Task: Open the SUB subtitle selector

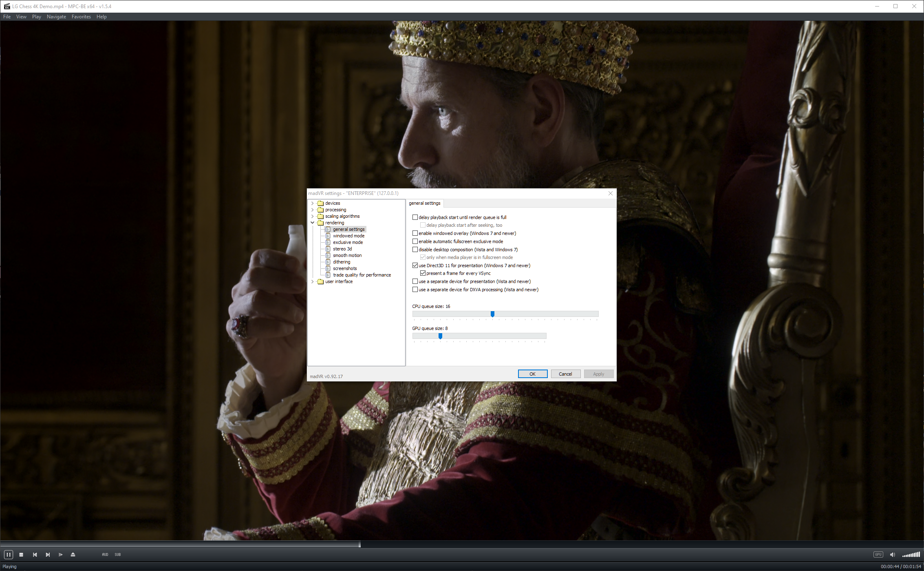Action: point(118,555)
